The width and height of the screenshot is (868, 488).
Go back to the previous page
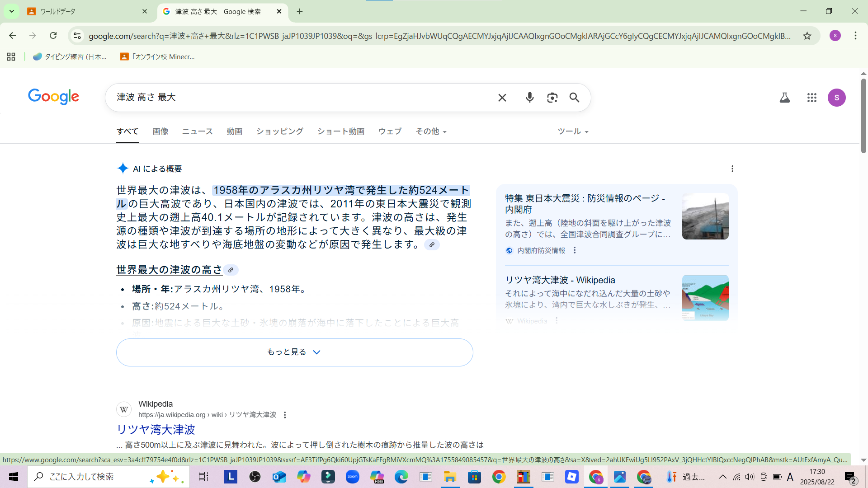12,36
